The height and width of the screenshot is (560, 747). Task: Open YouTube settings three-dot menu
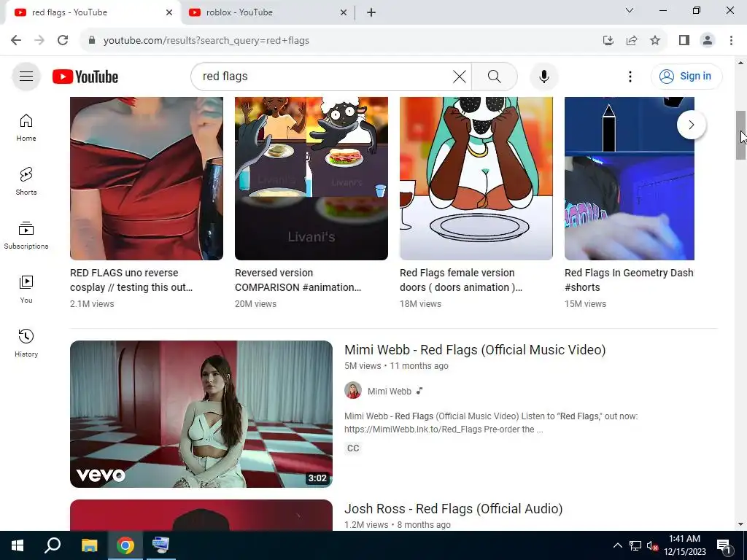point(630,76)
